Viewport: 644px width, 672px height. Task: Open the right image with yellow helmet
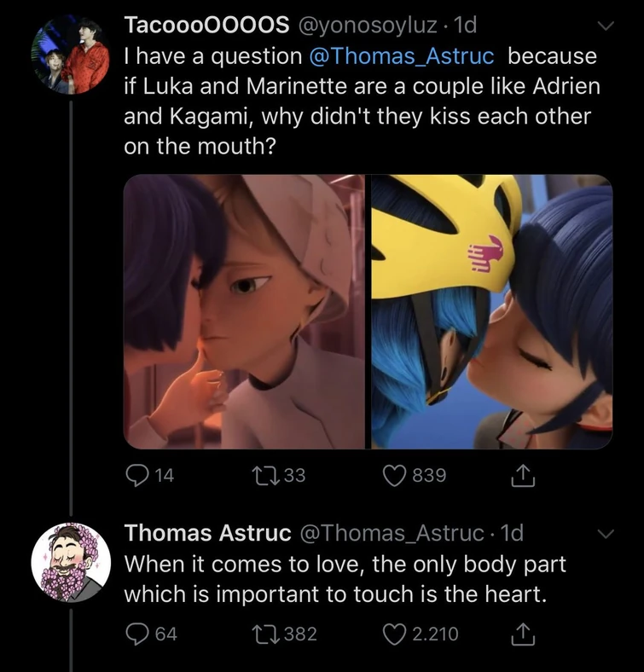point(491,311)
